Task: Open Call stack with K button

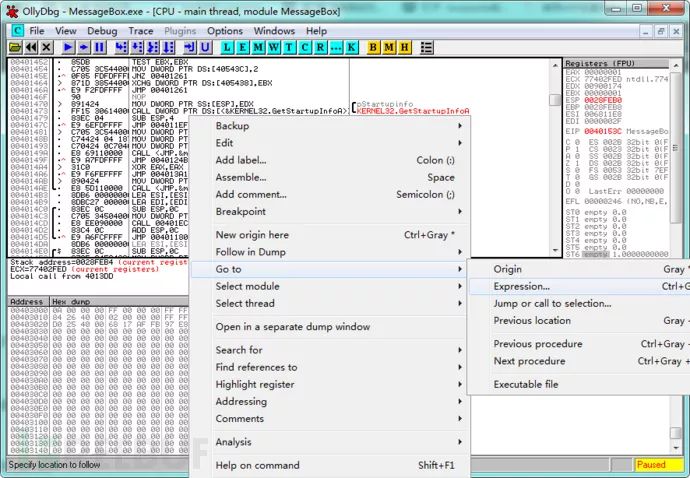Action: tap(351, 47)
